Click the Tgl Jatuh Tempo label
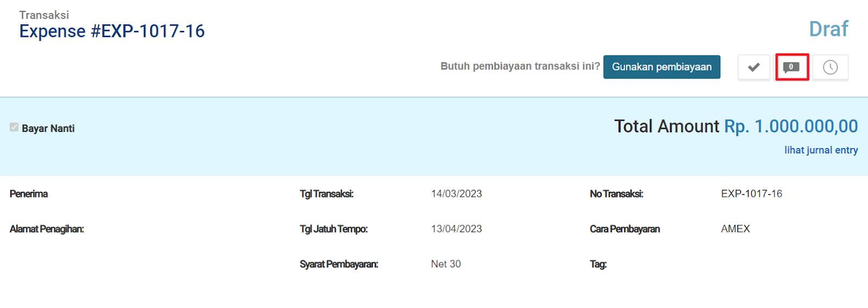Image resolution: width=868 pixels, height=308 pixels. tap(334, 229)
